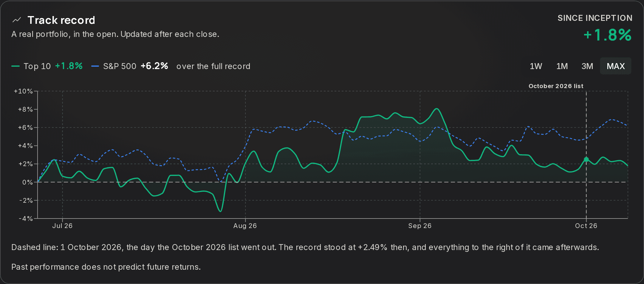Click the +1.8% value next to Top 10
The height and width of the screenshot is (284, 644).
point(69,66)
